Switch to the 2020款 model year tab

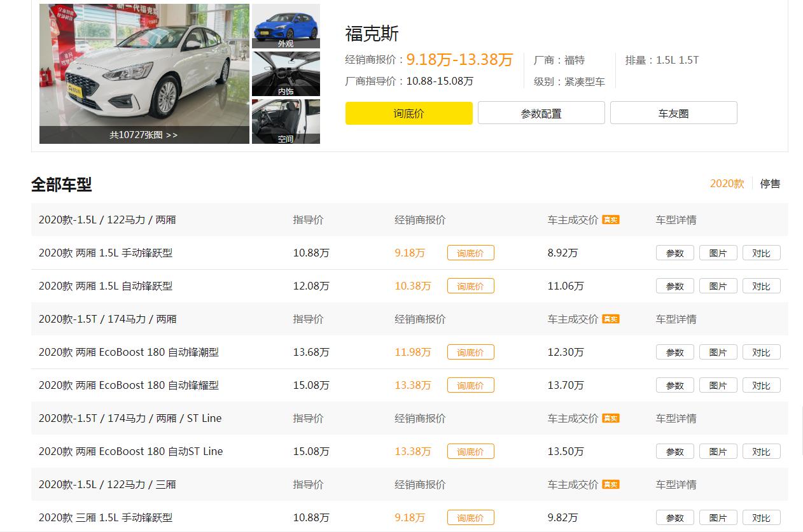[x=727, y=183]
